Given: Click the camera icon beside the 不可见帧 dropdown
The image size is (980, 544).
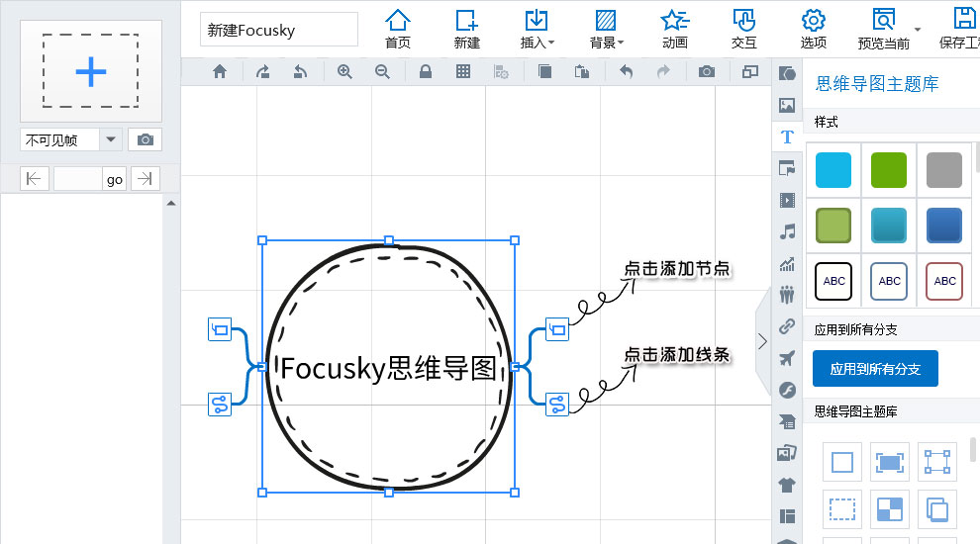Looking at the screenshot, I should pyautogui.click(x=145, y=139).
